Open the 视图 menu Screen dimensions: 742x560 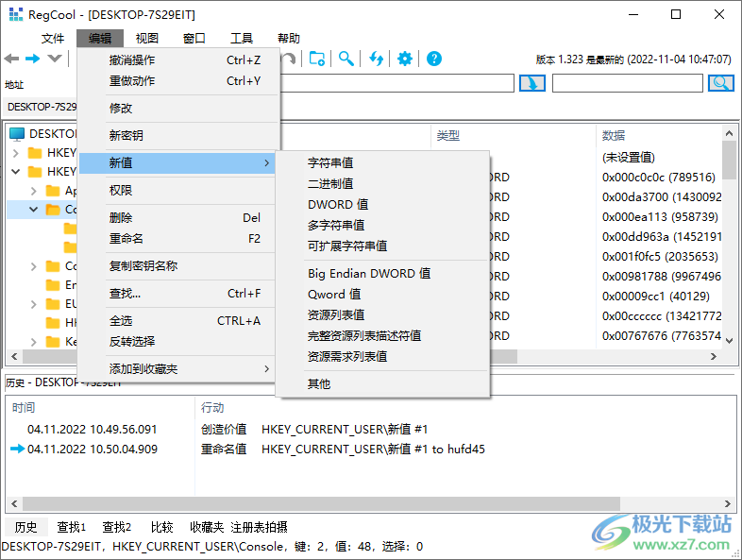(x=147, y=39)
